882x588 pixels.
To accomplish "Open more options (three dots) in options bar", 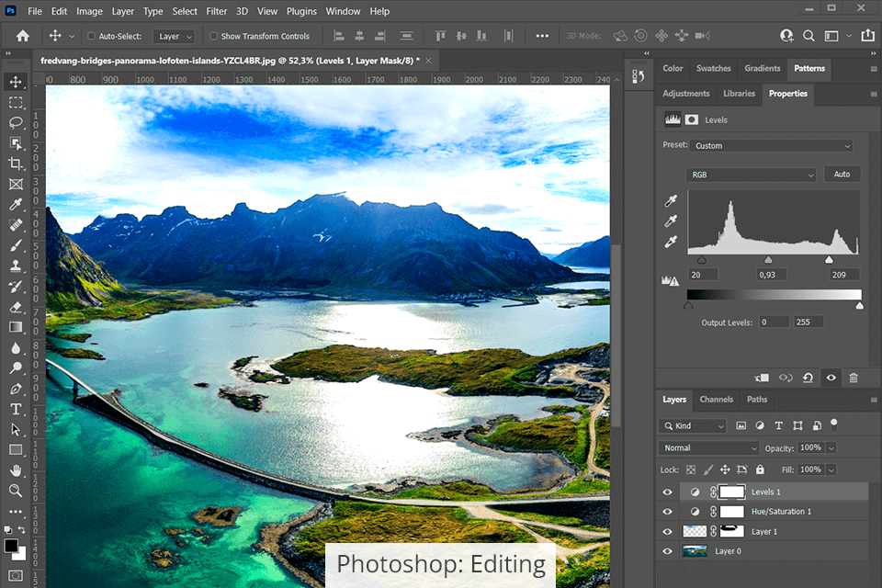I will 542,36.
